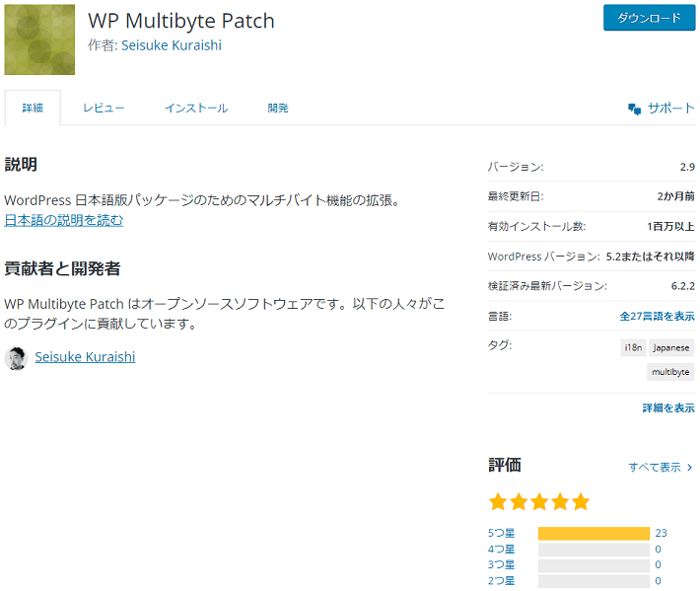The height and width of the screenshot is (591, 700).
Task: Click the yellow 5-star rating bar
Action: 594,534
